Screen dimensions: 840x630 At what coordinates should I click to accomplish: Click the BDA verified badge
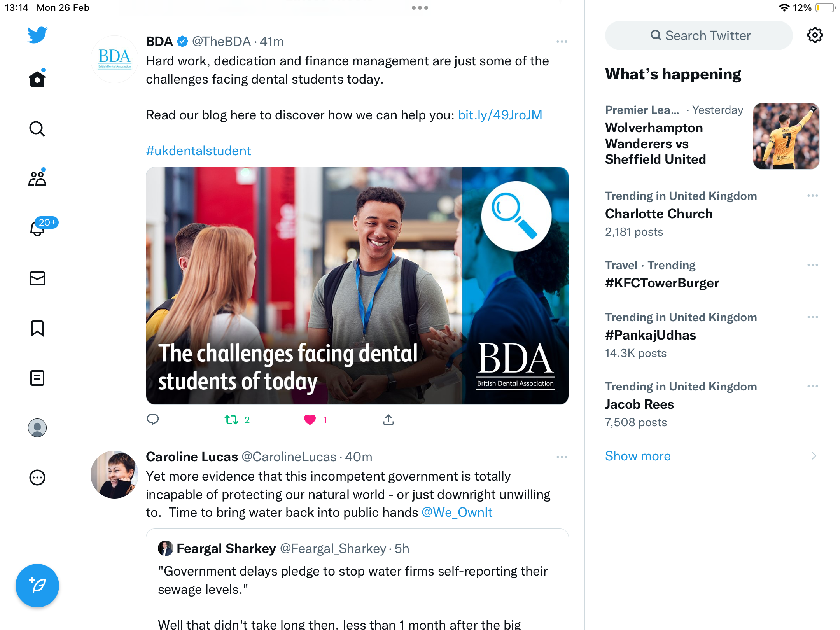pos(182,42)
